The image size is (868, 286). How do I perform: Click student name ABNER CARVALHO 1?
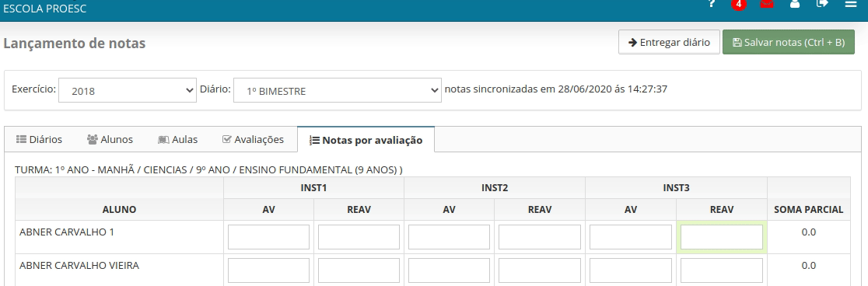point(67,232)
